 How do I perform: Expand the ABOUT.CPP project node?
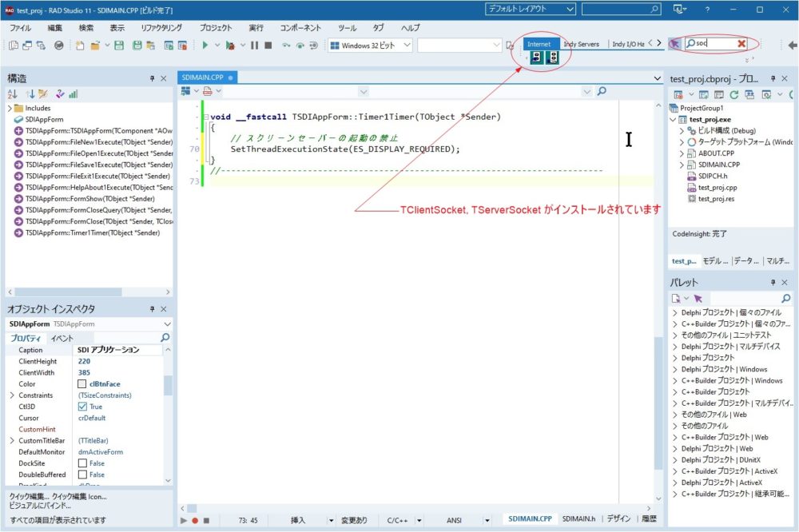(x=682, y=153)
